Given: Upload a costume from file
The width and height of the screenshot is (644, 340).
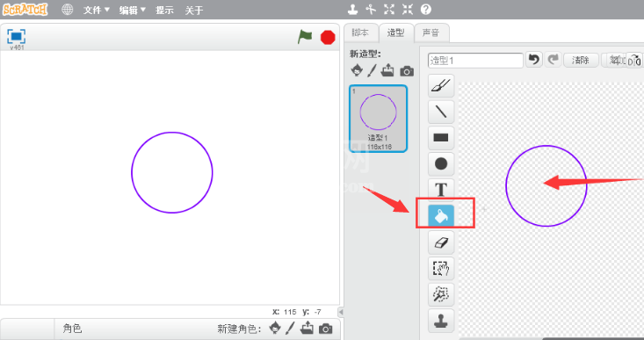Looking at the screenshot, I should point(387,70).
